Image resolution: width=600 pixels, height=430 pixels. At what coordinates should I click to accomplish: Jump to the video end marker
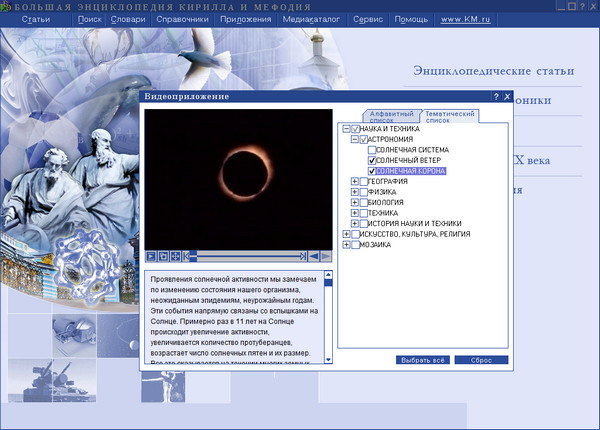[x=302, y=256]
